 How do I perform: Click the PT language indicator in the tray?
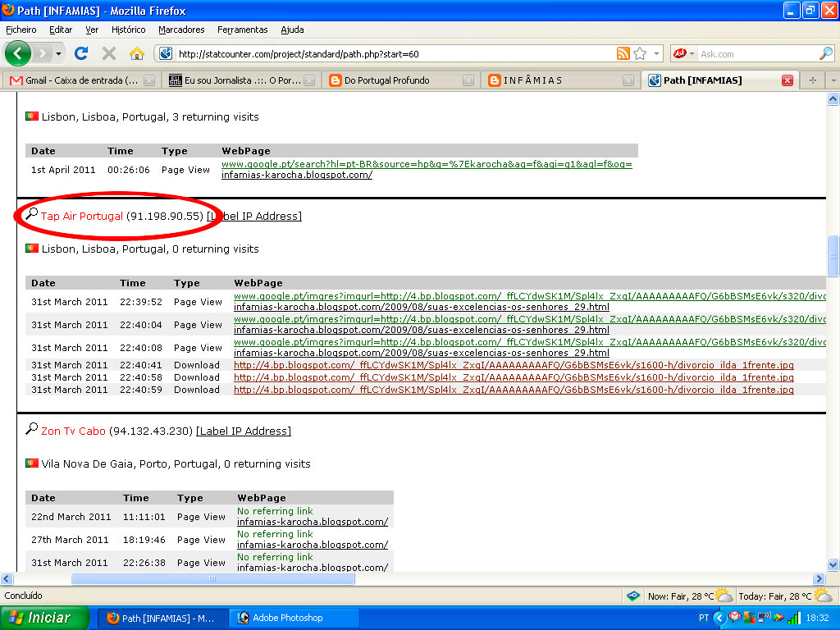click(703, 619)
